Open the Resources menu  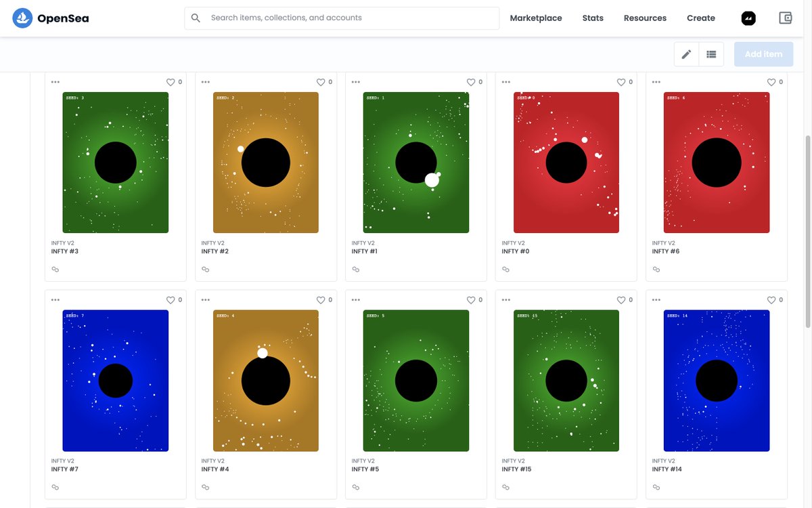tap(645, 18)
